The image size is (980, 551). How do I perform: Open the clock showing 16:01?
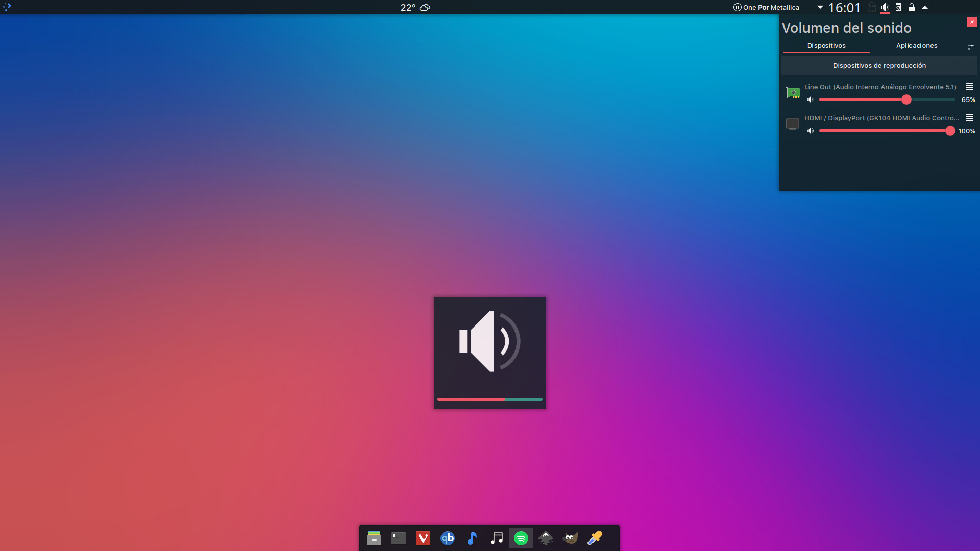coord(844,7)
